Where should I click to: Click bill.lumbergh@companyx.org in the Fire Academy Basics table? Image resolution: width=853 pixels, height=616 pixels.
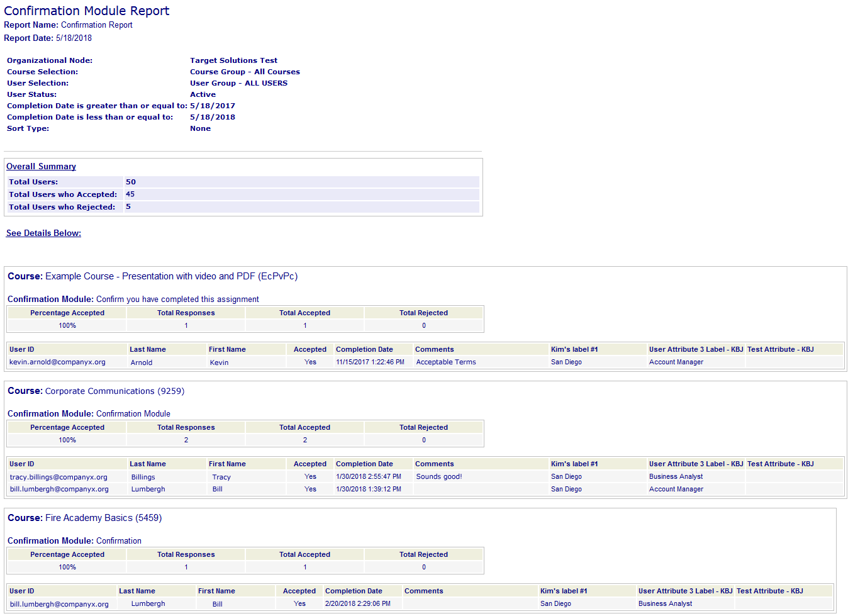pyautogui.click(x=59, y=604)
